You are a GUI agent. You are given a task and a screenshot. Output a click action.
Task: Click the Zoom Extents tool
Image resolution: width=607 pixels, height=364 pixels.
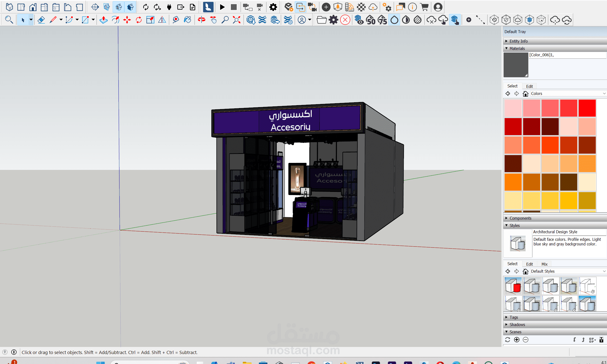pyautogui.click(x=236, y=20)
